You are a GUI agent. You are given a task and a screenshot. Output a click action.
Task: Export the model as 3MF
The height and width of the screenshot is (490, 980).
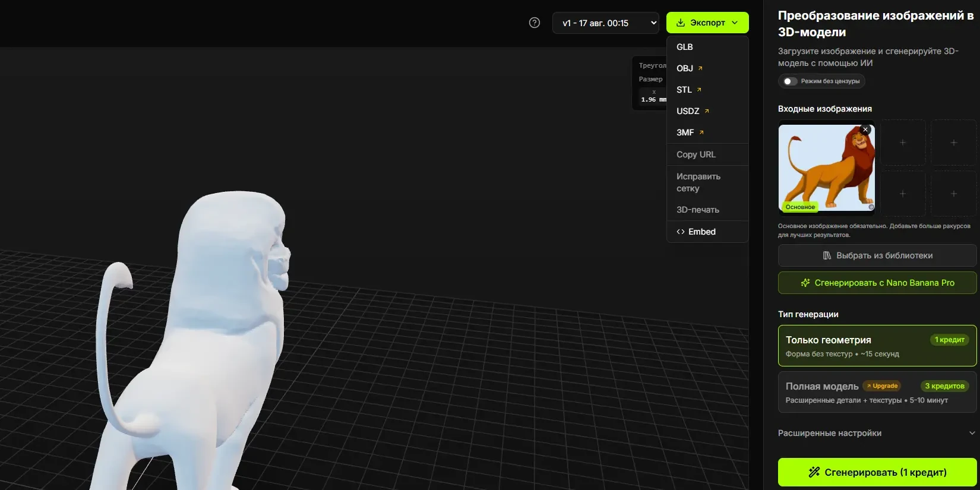click(707, 132)
